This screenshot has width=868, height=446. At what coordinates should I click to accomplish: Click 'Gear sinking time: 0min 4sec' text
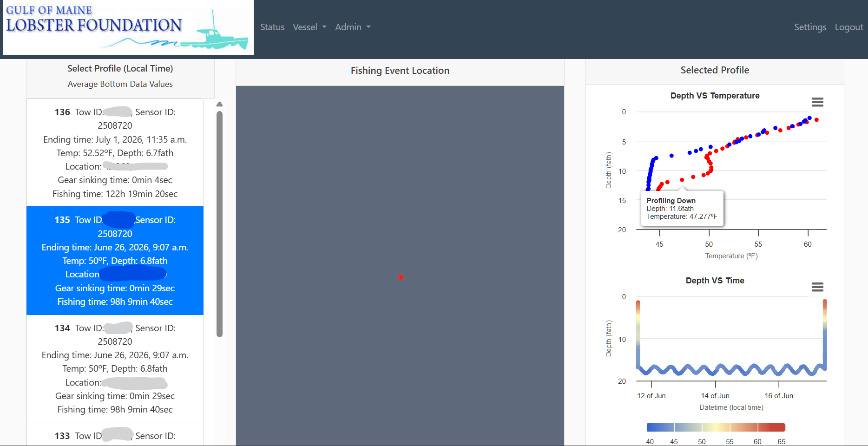coord(115,180)
